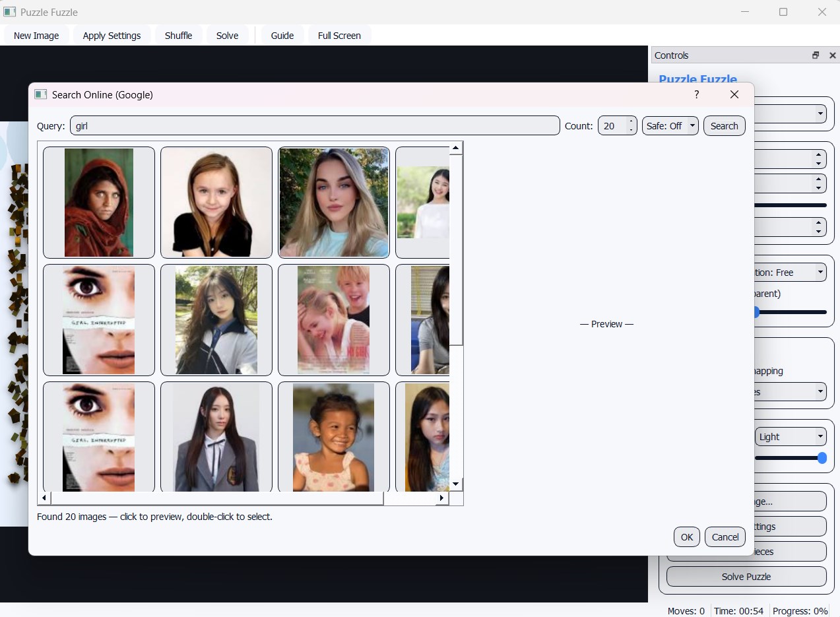Click slider handle under the 'tion: Free' dropdown
The width and height of the screenshot is (840, 617).
(x=756, y=312)
